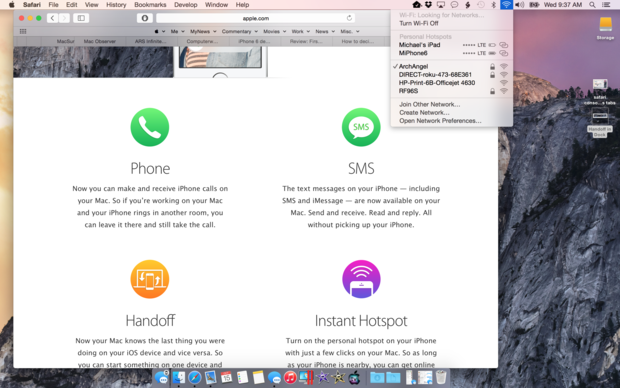
Task: Join the RF96S network
Action: (x=452, y=91)
